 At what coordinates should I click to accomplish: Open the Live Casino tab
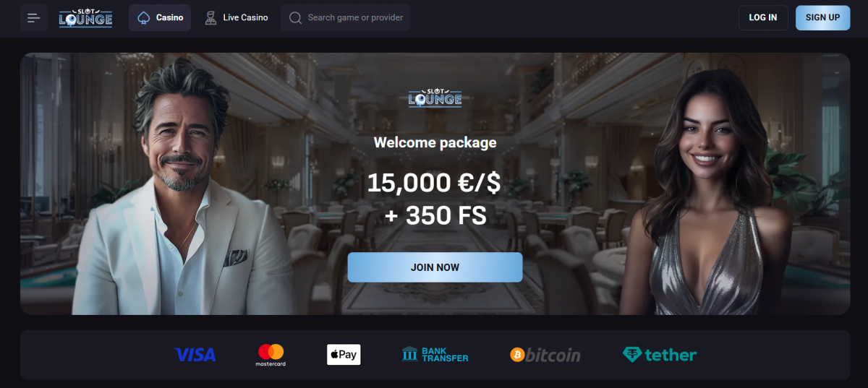(x=236, y=17)
